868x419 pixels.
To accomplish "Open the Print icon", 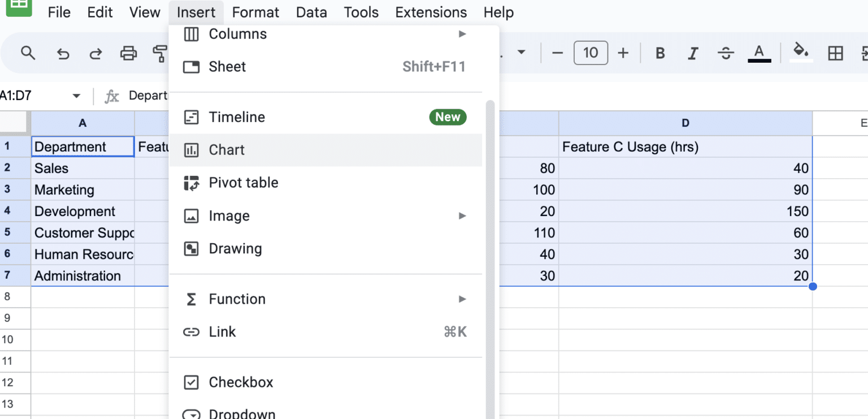I will [128, 53].
